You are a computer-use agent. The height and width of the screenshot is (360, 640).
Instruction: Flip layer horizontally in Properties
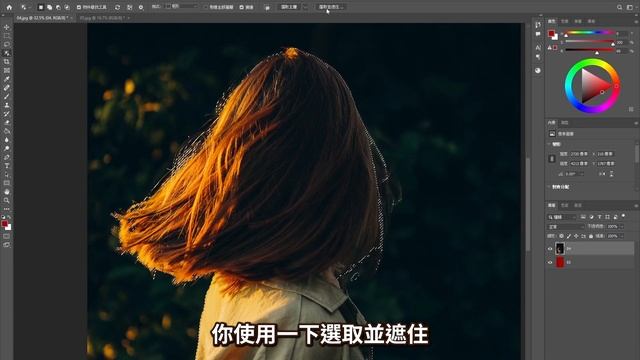602,174
